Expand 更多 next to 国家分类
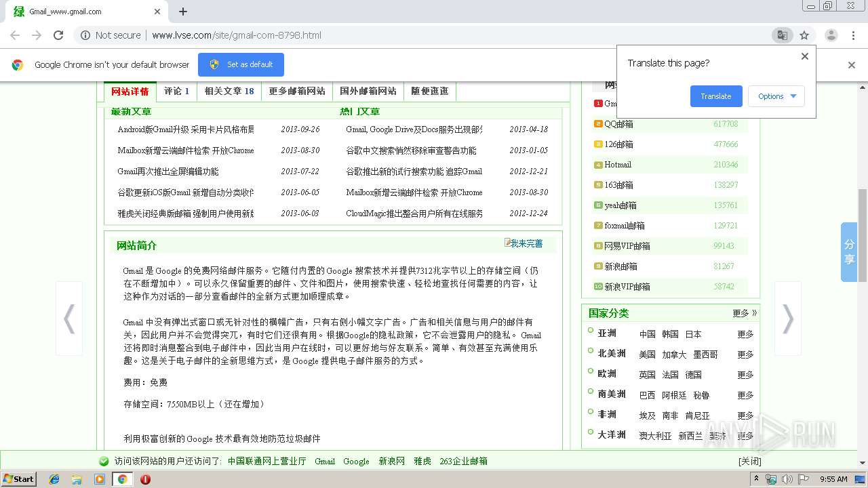868x488 pixels. click(x=745, y=313)
